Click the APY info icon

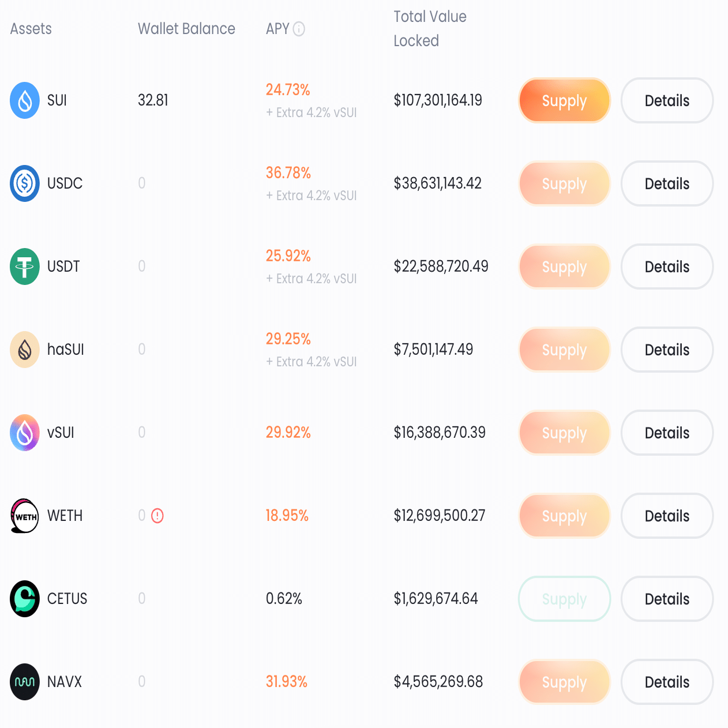tap(299, 29)
